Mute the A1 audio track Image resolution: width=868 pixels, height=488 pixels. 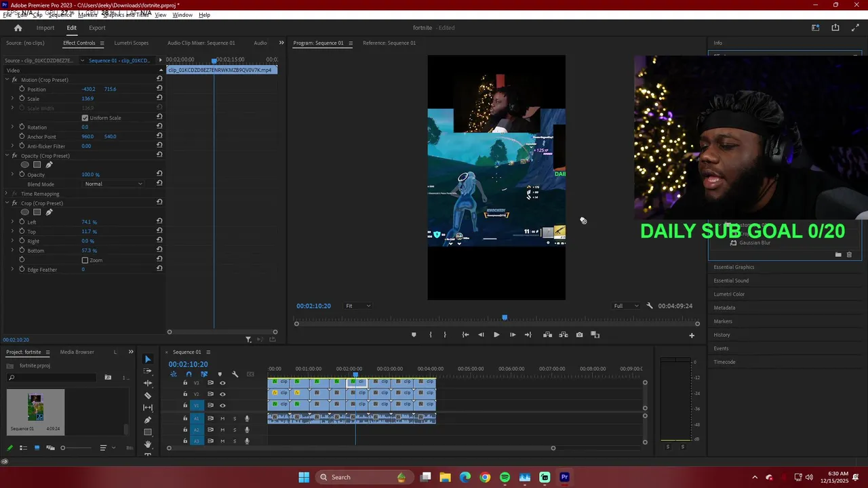click(x=222, y=418)
